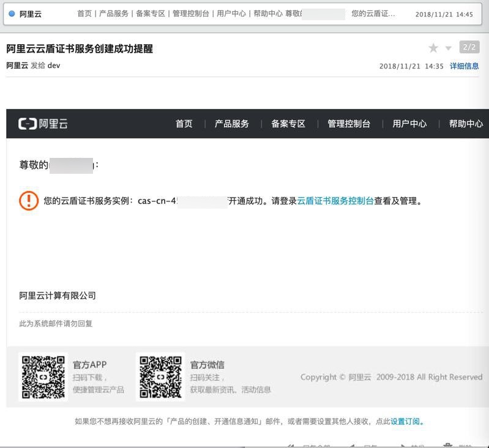Image resolution: width=489 pixels, height=448 pixels.
Task: Click the 官方微信 QR code
Action: point(160,377)
